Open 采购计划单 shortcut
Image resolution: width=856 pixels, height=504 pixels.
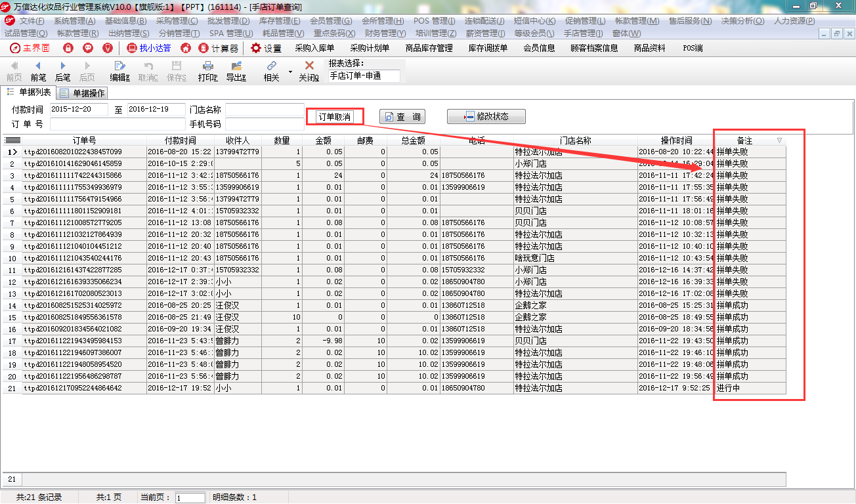[x=370, y=48]
